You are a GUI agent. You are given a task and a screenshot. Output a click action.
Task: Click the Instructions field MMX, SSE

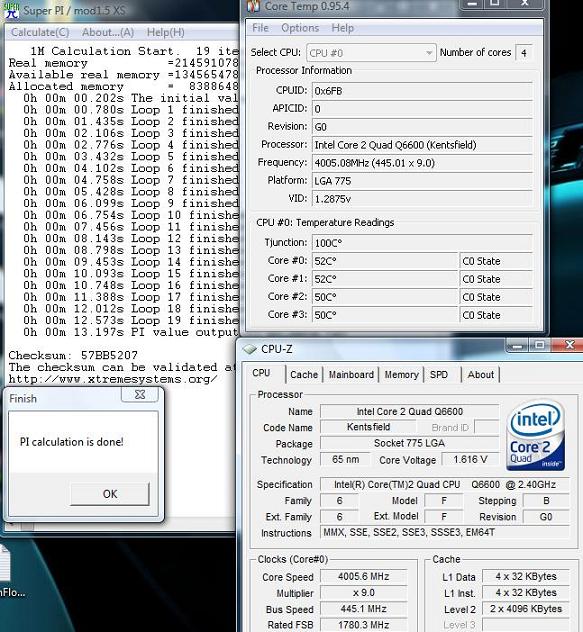pyautogui.click(x=445, y=532)
